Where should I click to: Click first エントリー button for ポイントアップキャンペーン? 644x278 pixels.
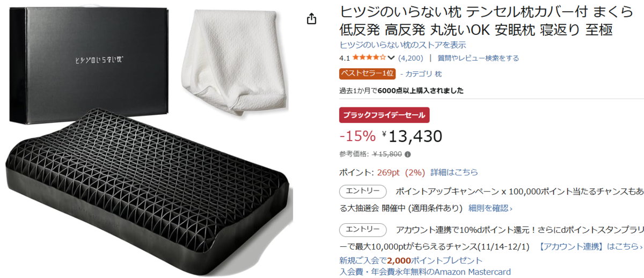coord(363,191)
